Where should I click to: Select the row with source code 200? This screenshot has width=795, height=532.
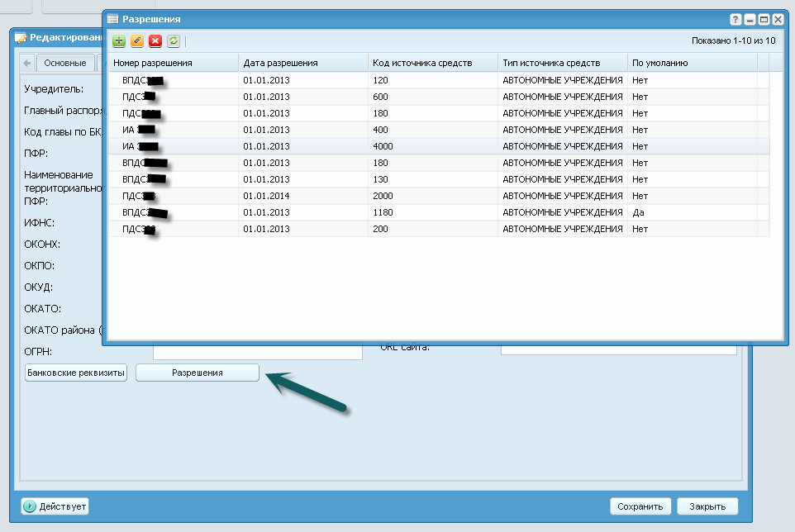[x=439, y=229]
